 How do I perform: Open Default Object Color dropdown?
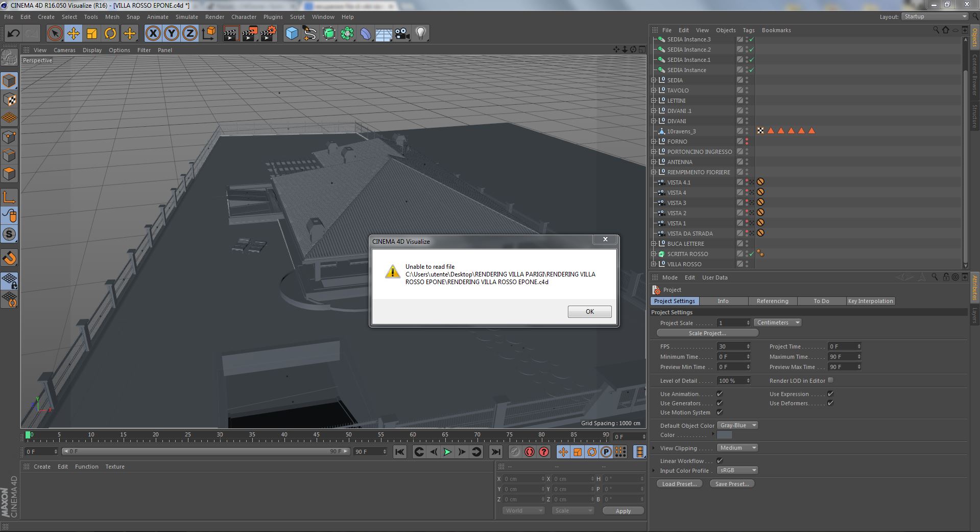click(737, 426)
